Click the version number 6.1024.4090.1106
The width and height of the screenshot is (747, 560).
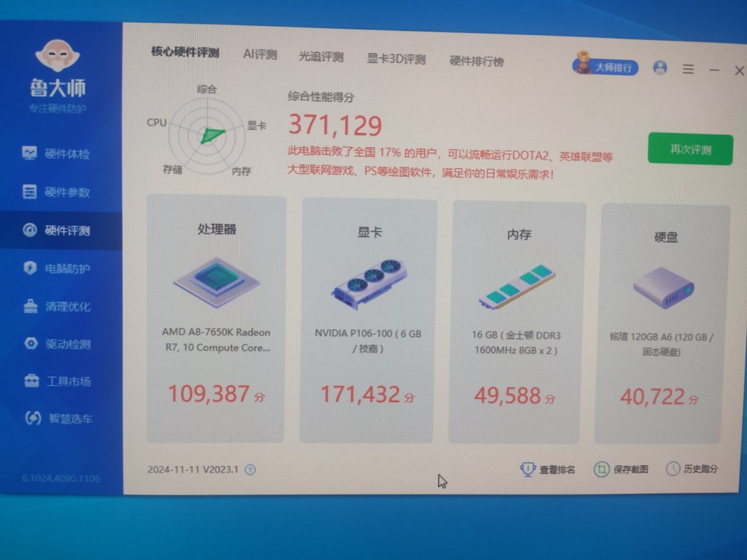pyautogui.click(x=61, y=478)
